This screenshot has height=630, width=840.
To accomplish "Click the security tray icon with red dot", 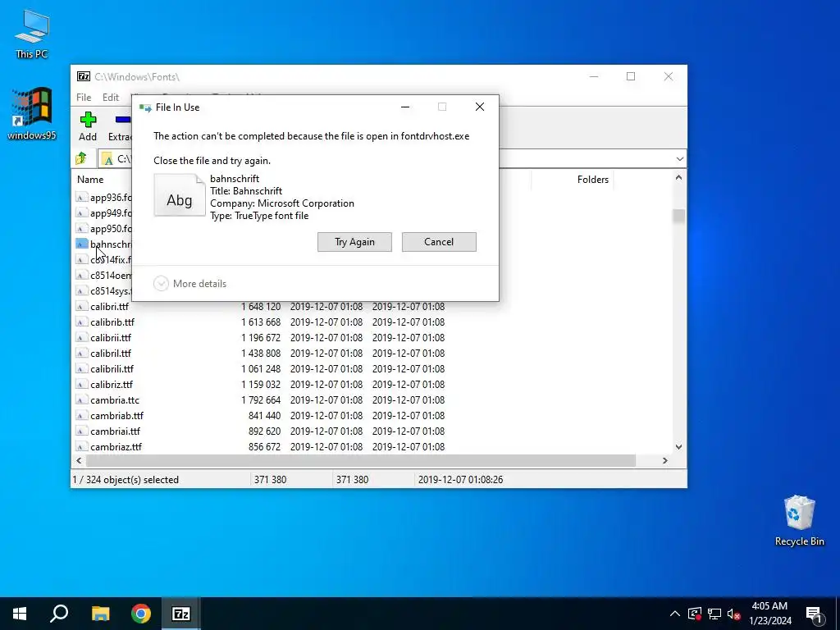I will 695,614.
